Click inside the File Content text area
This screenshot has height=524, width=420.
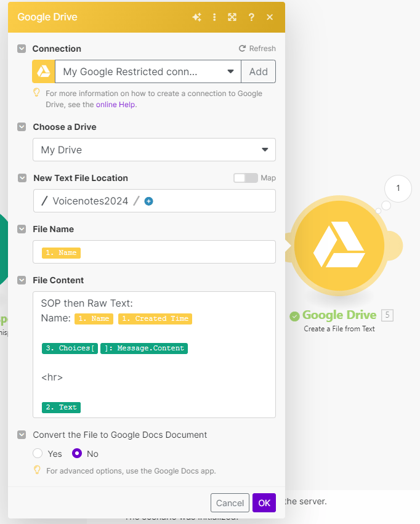click(155, 355)
